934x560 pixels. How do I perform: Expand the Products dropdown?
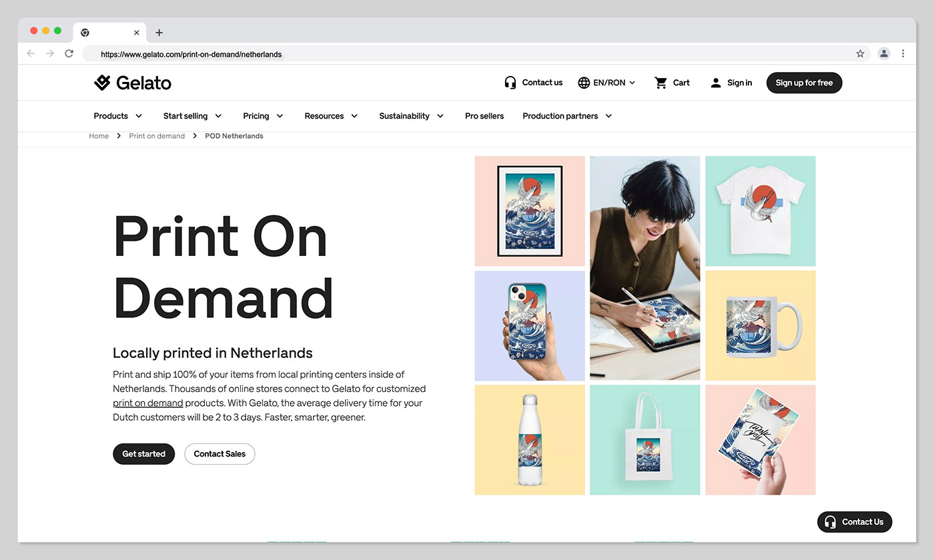(117, 115)
